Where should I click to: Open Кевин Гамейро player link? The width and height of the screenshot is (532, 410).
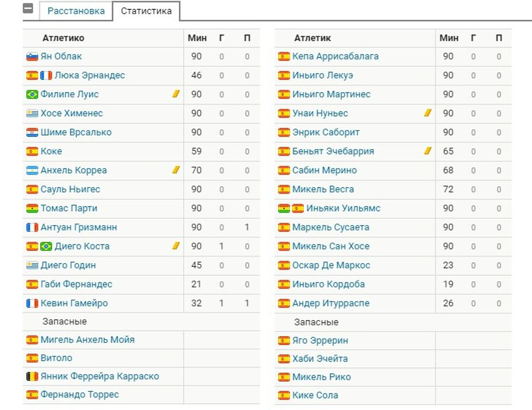pyautogui.click(x=74, y=303)
